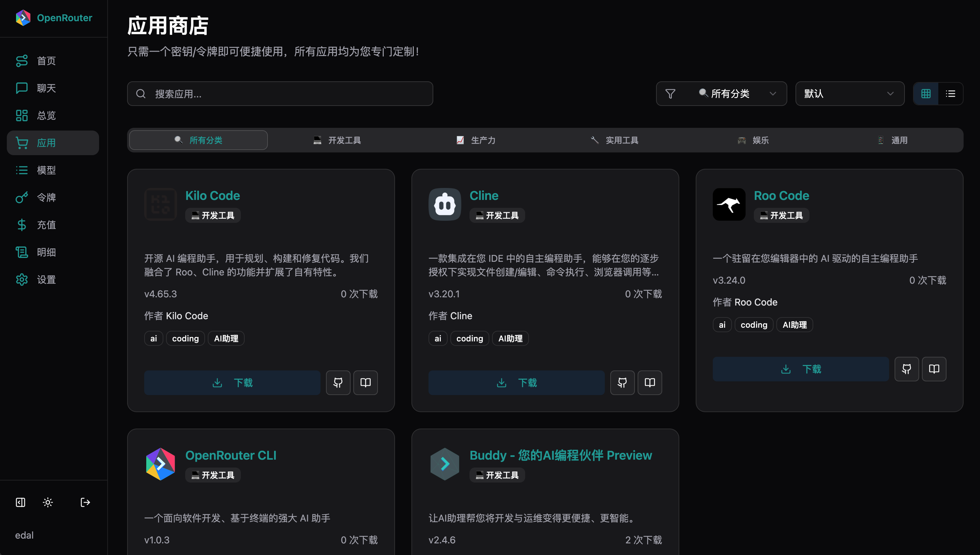980x555 pixels.
Task: Select the 生产力 tab
Action: coord(476,140)
